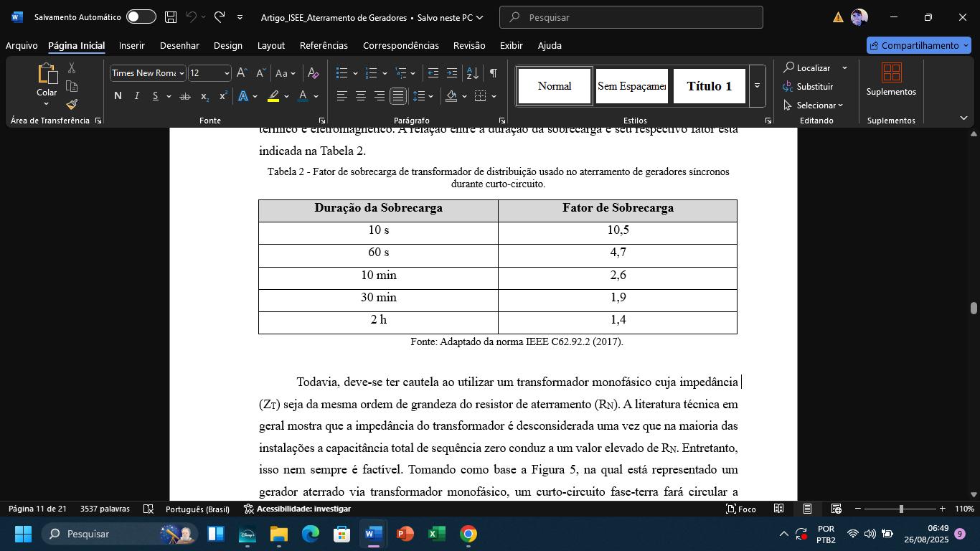Toggle the Salvamento Automático switch
The height and width of the screenshot is (551, 980).
(141, 17)
